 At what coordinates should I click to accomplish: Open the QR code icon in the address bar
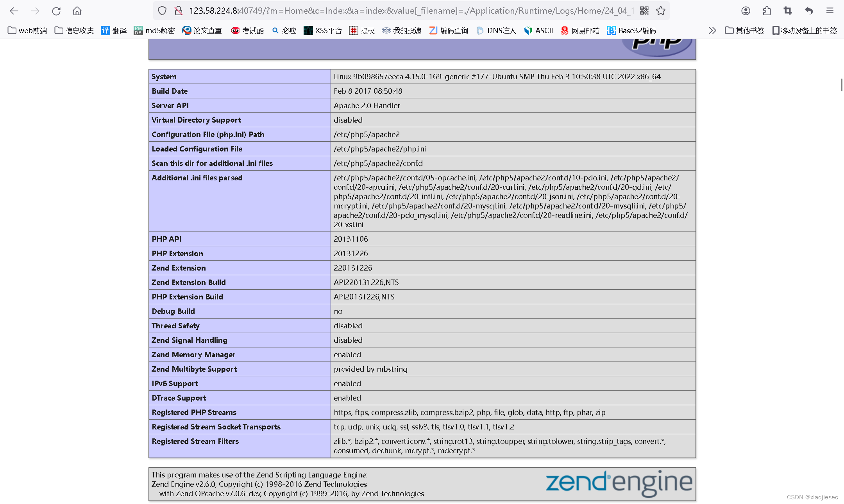(x=644, y=11)
